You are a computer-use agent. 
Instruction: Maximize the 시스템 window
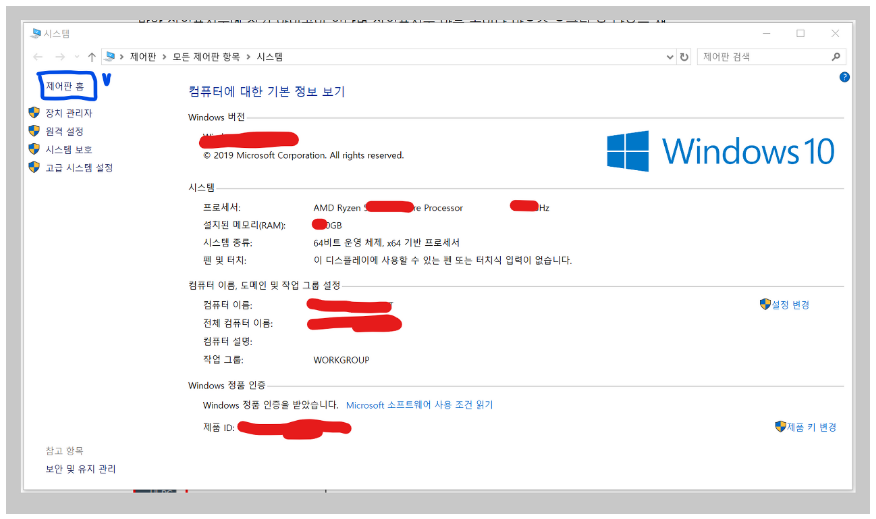(x=800, y=34)
